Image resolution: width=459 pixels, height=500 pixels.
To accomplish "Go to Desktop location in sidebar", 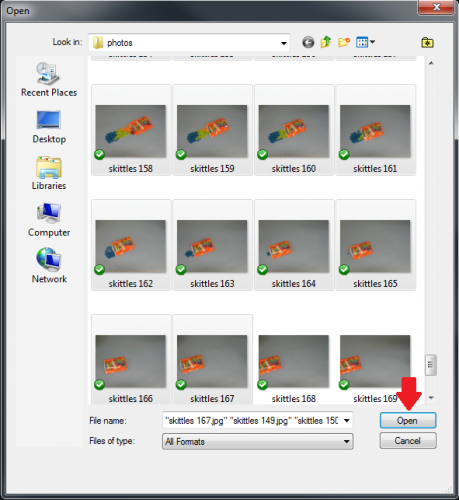I will (49, 127).
